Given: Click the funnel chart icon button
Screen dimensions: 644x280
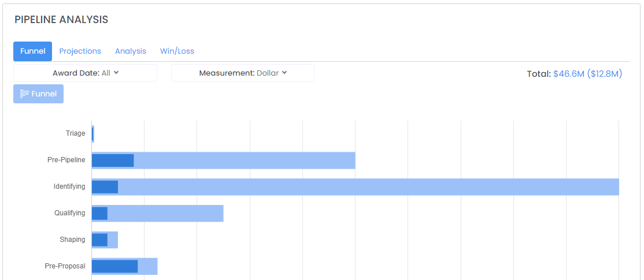Looking at the screenshot, I should [38, 94].
